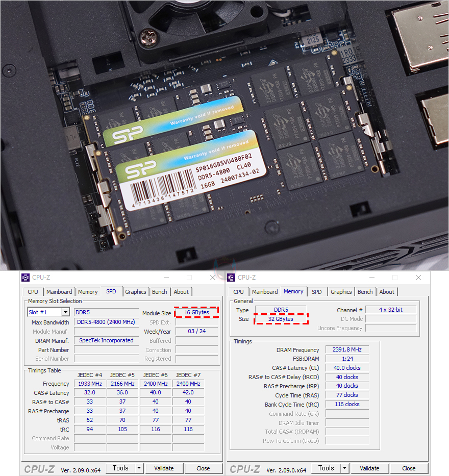Minimize the right CPU-Z window
The width and height of the screenshot is (449, 476).
(x=372, y=278)
